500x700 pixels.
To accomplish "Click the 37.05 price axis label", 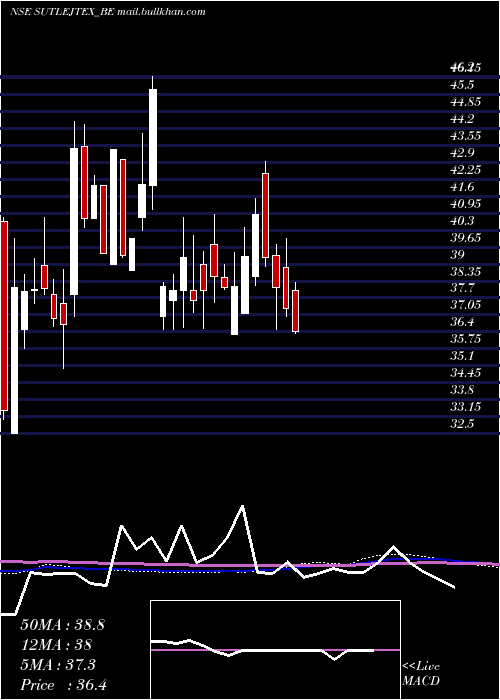I will tap(466, 306).
